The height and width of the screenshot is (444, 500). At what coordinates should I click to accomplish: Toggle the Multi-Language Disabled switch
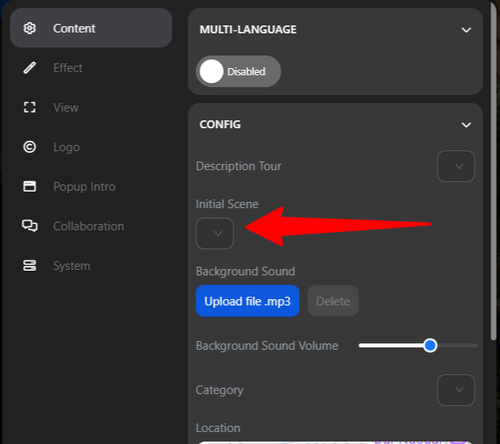(238, 71)
